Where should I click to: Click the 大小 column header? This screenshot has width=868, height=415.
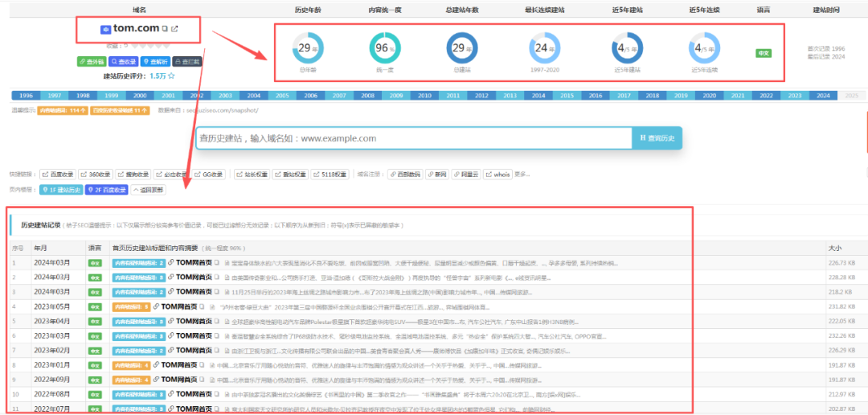coord(833,248)
